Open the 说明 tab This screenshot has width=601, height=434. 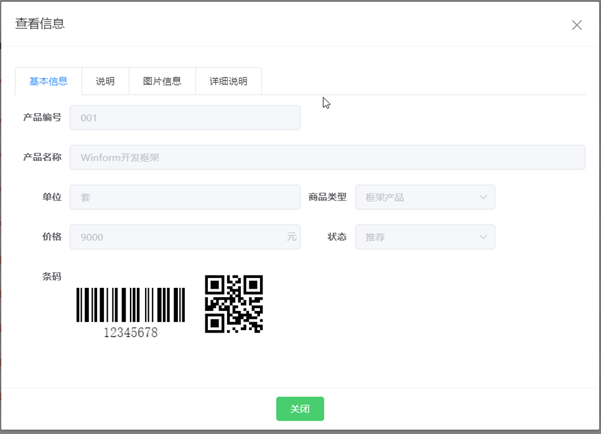105,81
